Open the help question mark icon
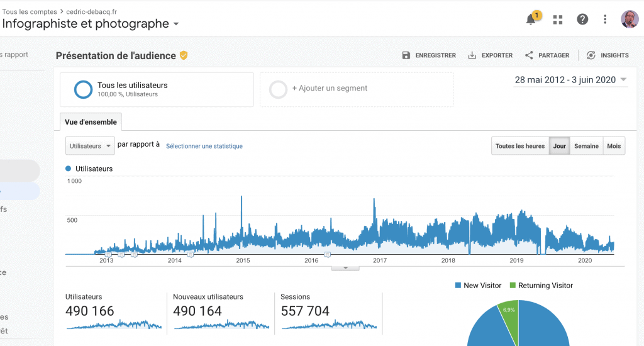The height and width of the screenshot is (346, 644). (x=582, y=20)
